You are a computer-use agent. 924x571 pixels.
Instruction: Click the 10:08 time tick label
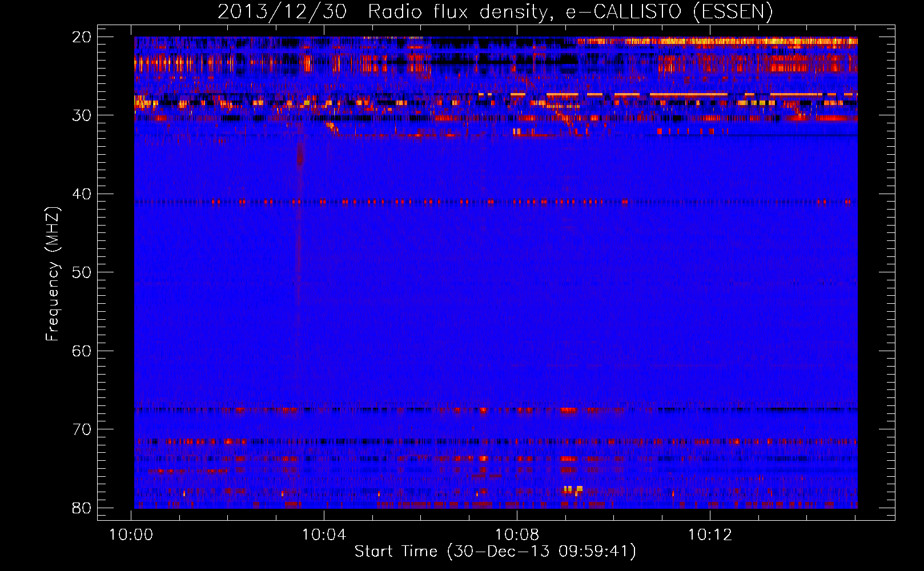pos(517,535)
